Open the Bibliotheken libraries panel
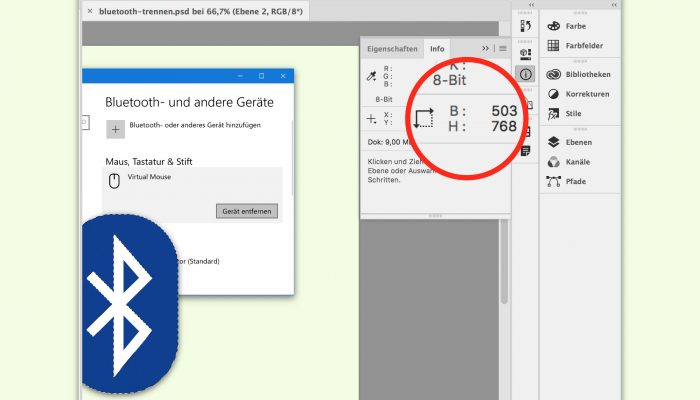The width and height of the screenshot is (700, 400). point(579,74)
